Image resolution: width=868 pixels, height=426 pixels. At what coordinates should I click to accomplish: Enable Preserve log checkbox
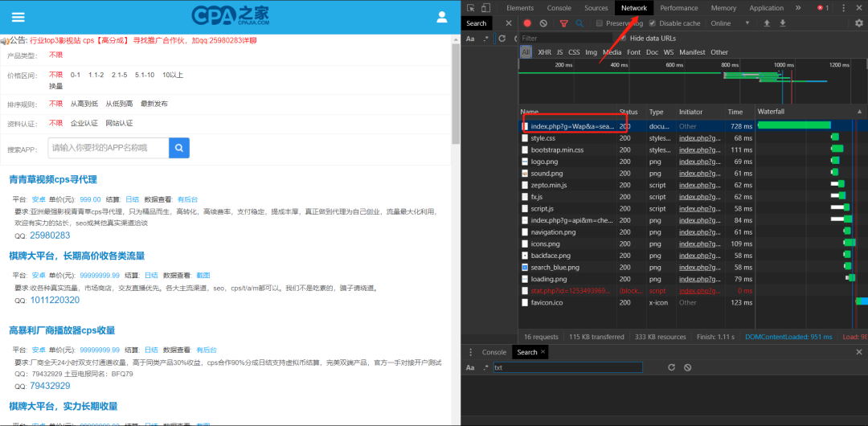[x=600, y=23]
